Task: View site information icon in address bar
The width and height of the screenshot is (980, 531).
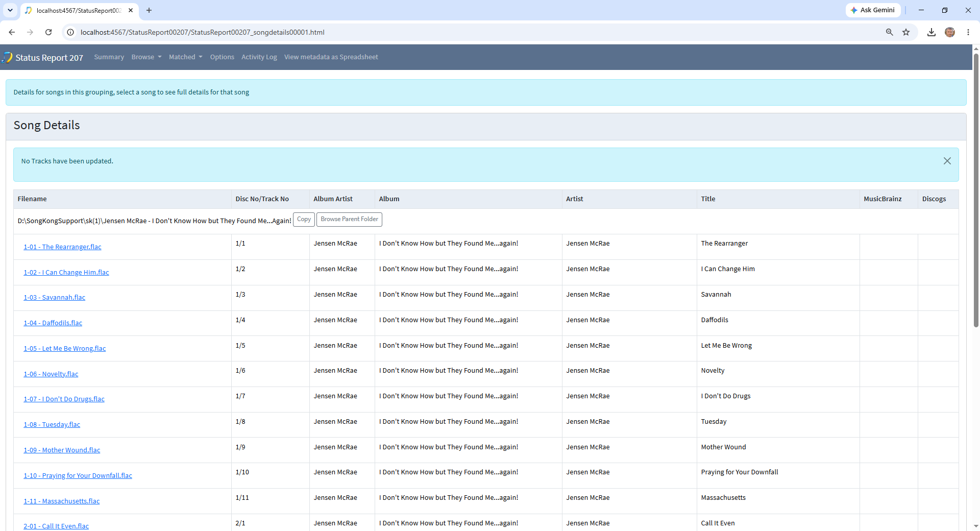Action: point(71,32)
